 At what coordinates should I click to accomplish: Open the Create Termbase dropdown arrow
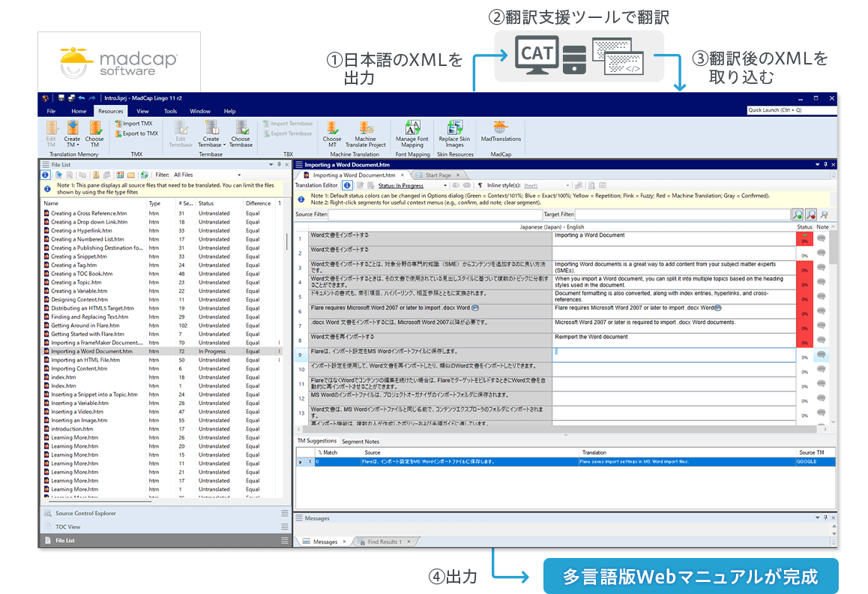[x=224, y=145]
